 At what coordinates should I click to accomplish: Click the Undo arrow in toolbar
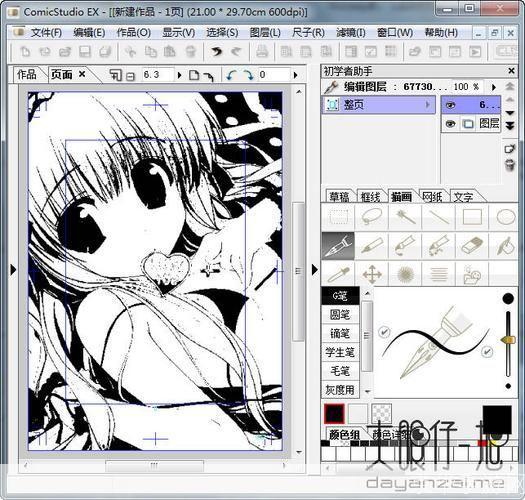216,52
